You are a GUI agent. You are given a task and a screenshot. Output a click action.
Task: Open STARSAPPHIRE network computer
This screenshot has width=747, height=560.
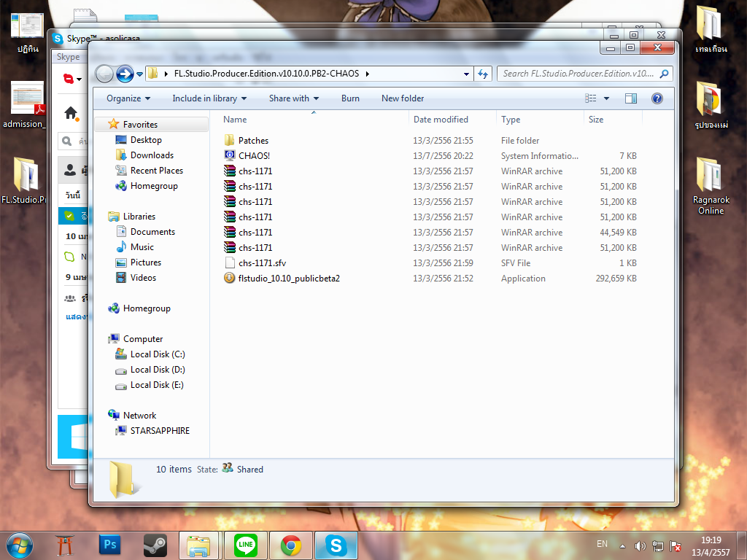(x=160, y=431)
